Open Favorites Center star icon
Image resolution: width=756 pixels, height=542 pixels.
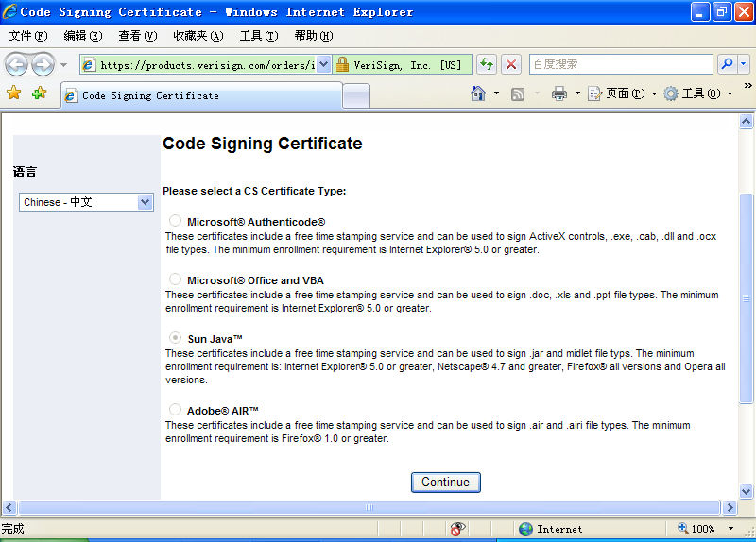pyautogui.click(x=14, y=93)
